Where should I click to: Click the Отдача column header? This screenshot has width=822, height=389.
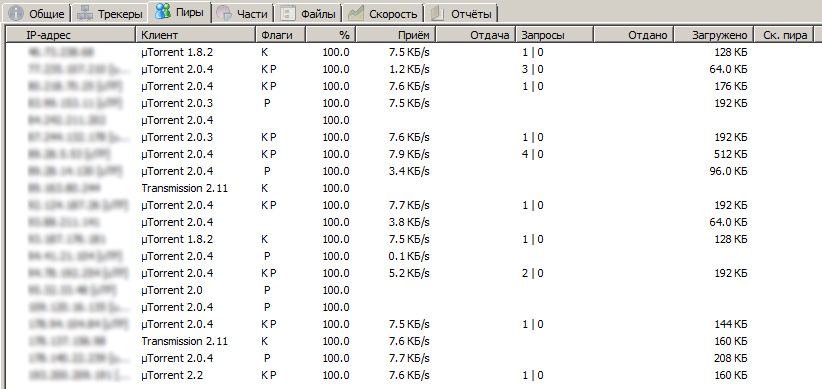pyautogui.click(x=476, y=35)
